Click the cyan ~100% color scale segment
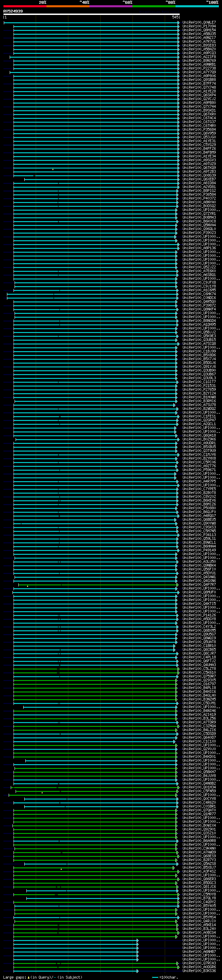This screenshot has width=222, height=980. tap(197, 7)
